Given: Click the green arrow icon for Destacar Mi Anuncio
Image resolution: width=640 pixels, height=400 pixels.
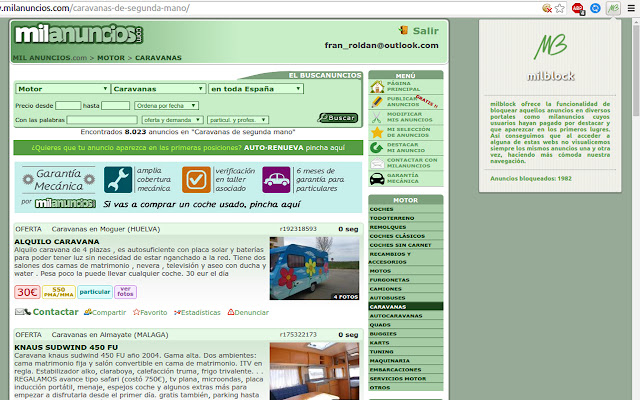Looking at the screenshot, I should (376, 147).
